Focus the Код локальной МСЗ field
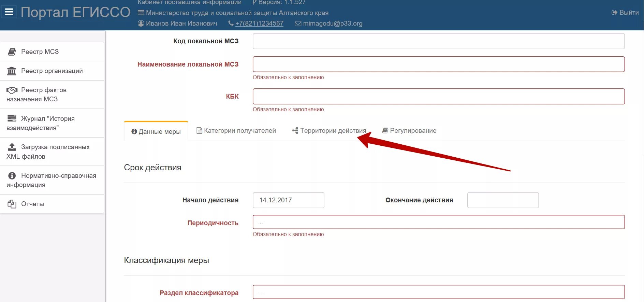Screen dimensions: 644x302 (439, 41)
